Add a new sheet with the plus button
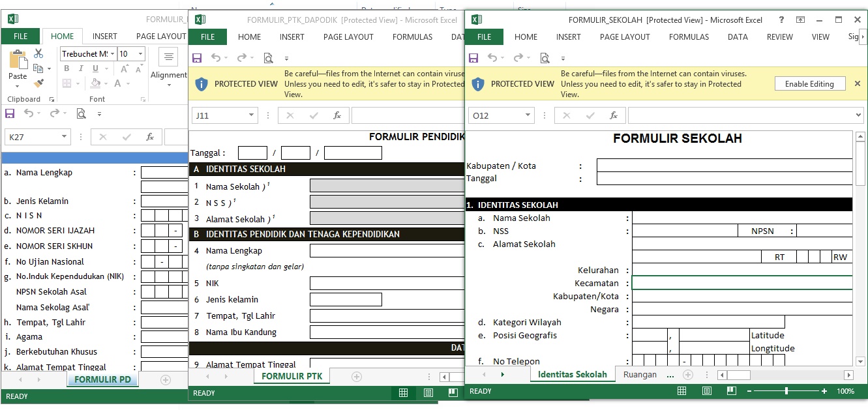Viewport: 868px width, 410px height. tap(688, 375)
